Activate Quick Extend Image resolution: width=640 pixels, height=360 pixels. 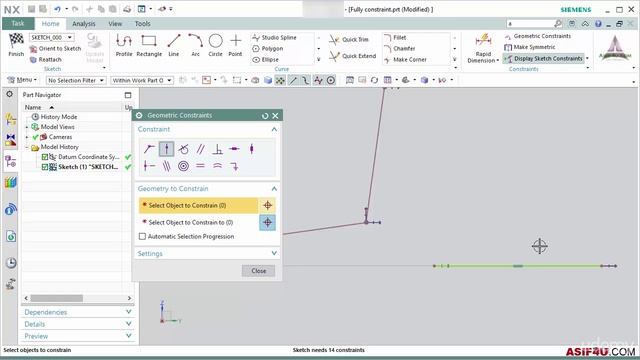point(353,56)
